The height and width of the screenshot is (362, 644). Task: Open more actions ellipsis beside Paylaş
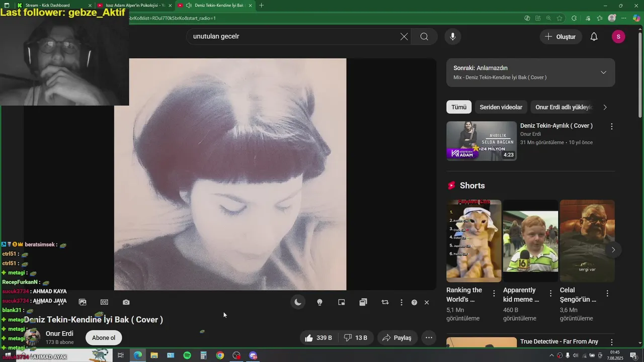429,338
